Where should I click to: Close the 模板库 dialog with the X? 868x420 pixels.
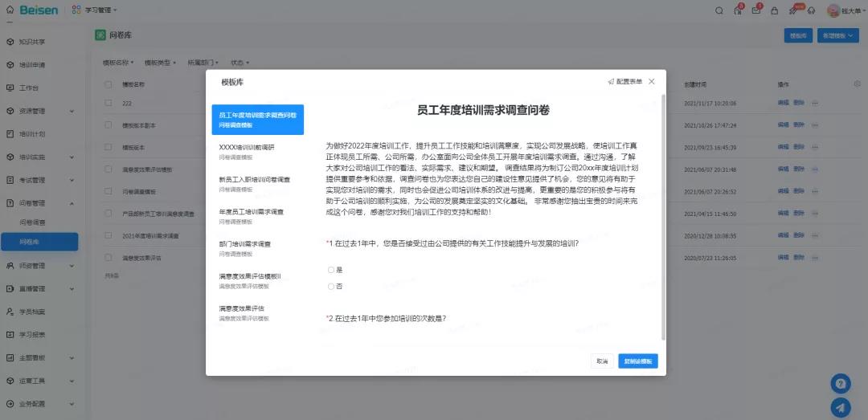[x=652, y=81]
